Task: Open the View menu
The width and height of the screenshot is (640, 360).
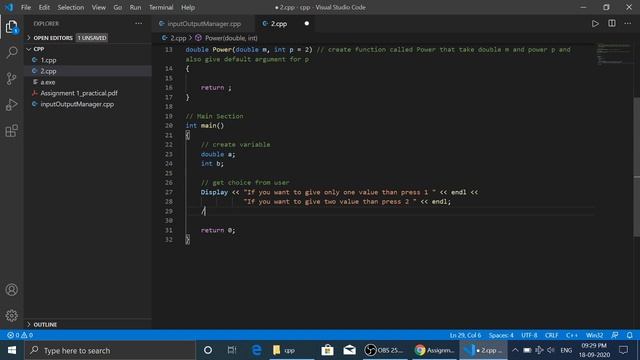Action: click(98, 7)
